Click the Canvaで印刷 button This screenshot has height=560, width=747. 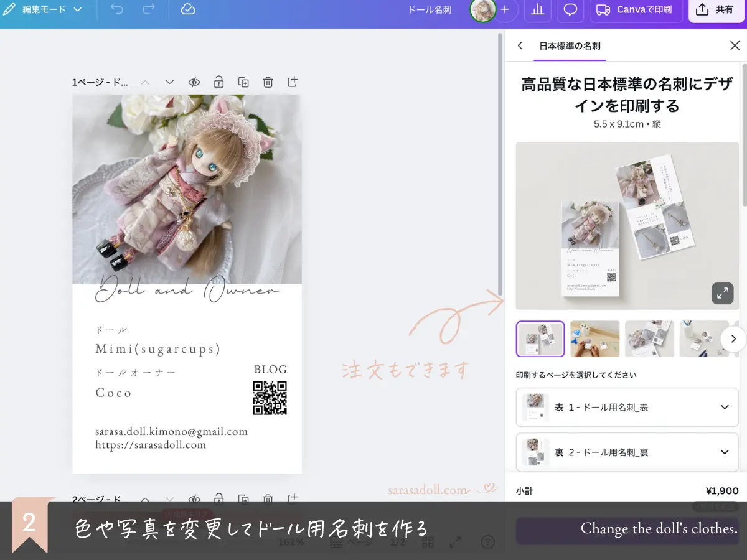click(634, 10)
